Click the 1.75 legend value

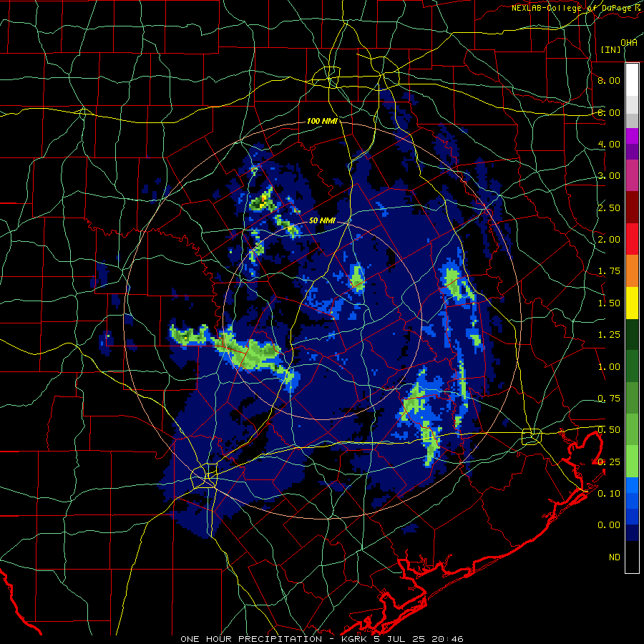pyautogui.click(x=609, y=271)
